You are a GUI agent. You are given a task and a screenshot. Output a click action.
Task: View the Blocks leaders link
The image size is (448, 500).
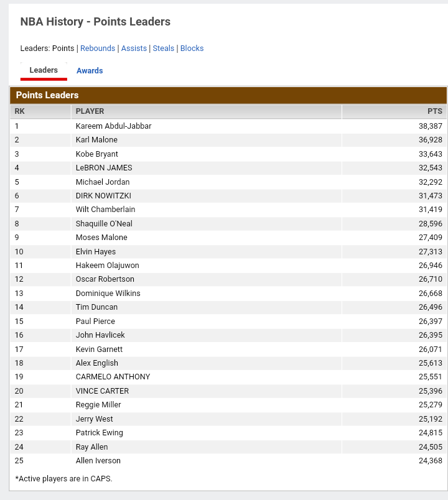pos(192,49)
